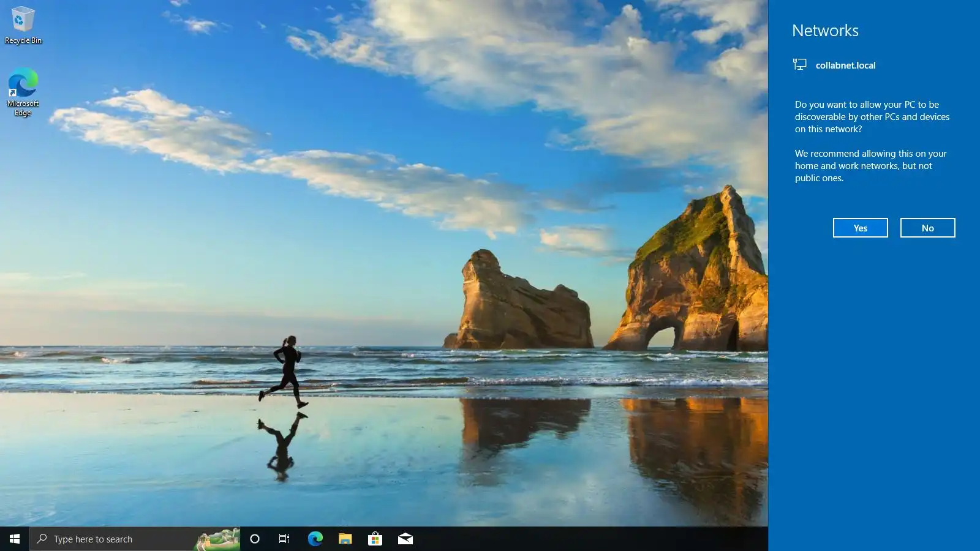Click No to decline network discovery
980x551 pixels.
pyautogui.click(x=927, y=228)
